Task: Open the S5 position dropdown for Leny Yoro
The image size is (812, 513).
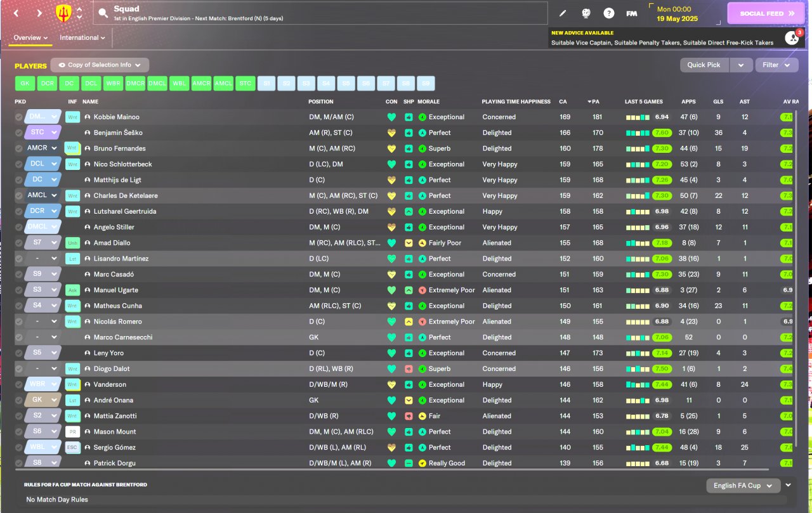Action: point(43,353)
